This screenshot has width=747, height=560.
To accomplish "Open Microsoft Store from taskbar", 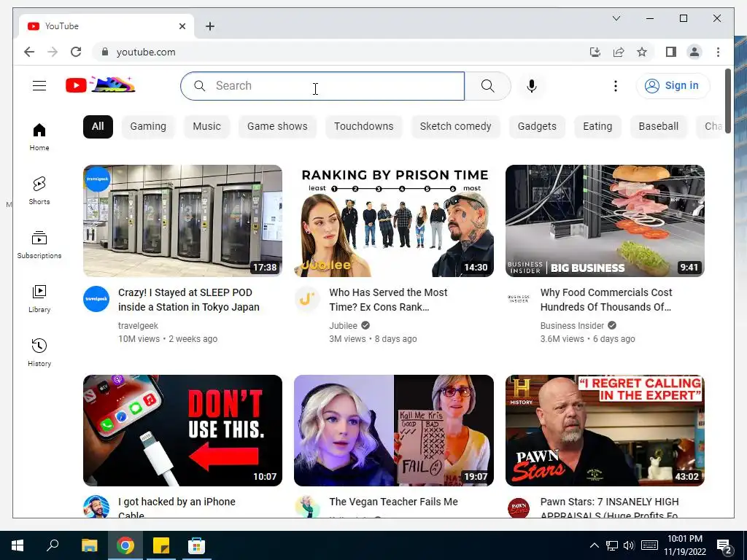I will pyautogui.click(x=196, y=545).
